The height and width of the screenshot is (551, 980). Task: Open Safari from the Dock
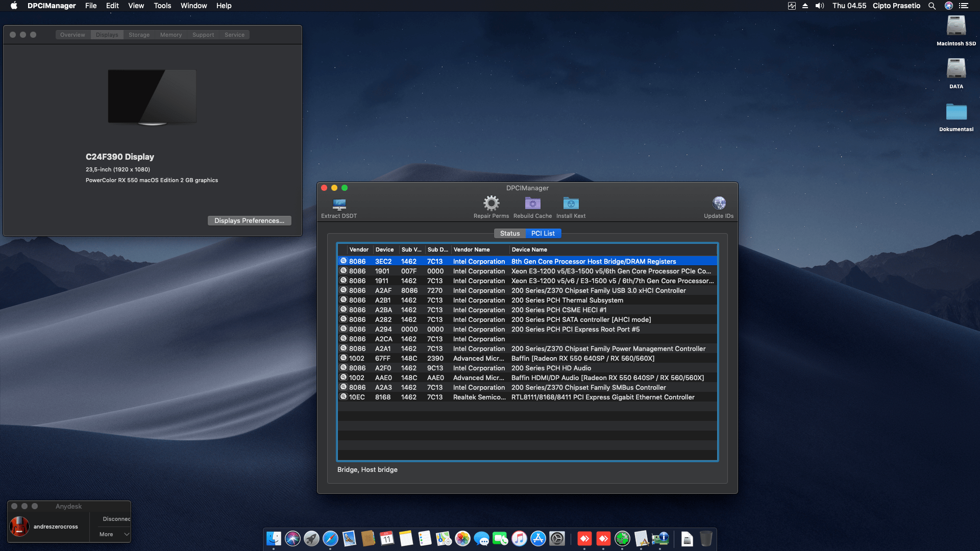pos(331,538)
